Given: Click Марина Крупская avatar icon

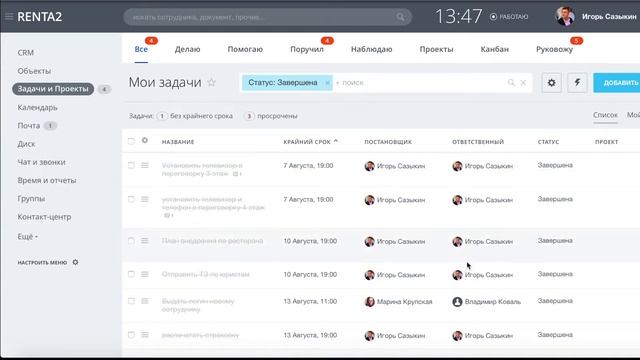Looking at the screenshot, I should [x=369, y=302].
